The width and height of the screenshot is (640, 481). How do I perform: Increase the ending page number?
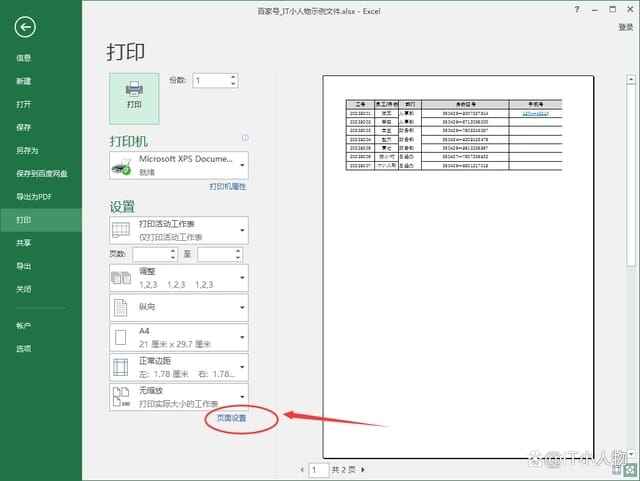(x=238, y=251)
